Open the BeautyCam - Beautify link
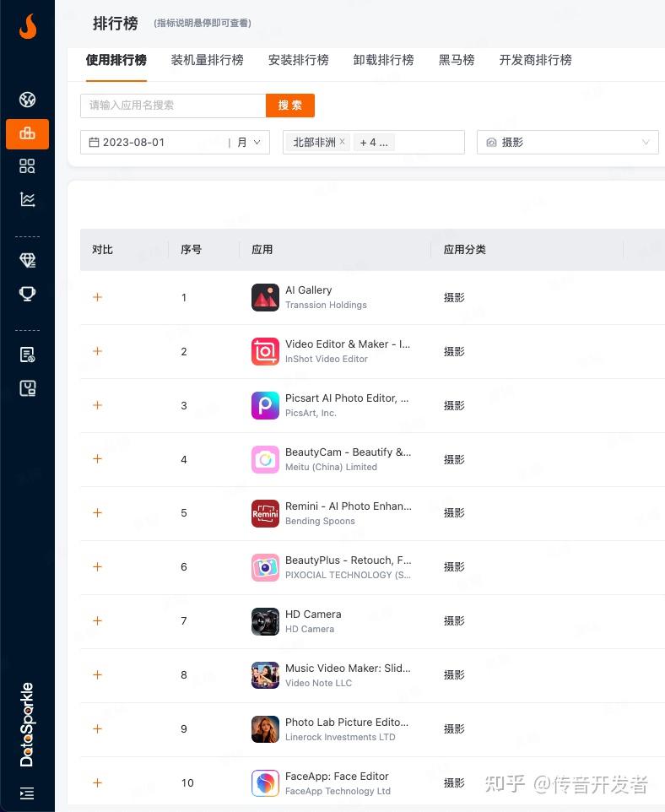This screenshot has height=812, width=665. point(348,452)
